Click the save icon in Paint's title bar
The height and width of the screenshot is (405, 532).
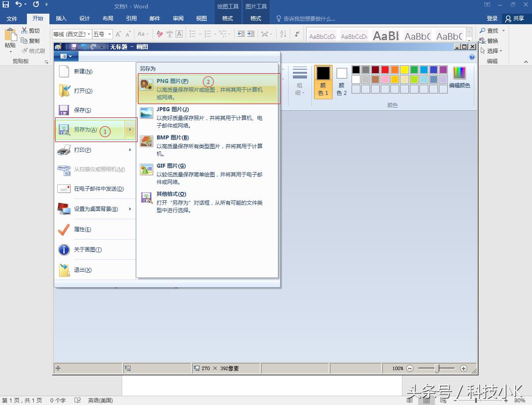click(74, 47)
